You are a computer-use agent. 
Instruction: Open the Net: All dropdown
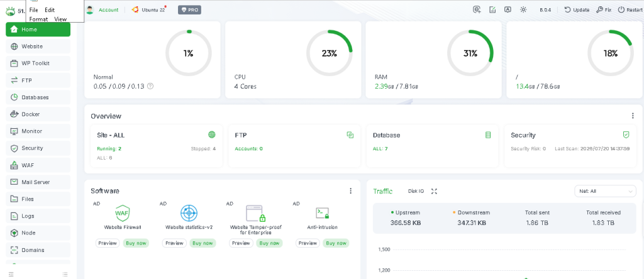(x=605, y=191)
